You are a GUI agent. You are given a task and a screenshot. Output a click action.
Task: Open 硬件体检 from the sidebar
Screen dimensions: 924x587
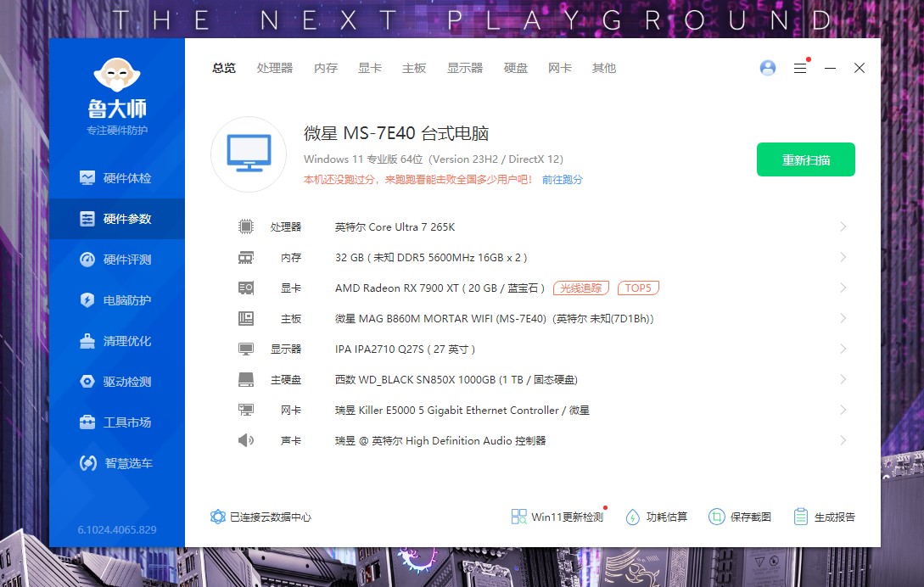pyautogui.click(x=117, y=178)
